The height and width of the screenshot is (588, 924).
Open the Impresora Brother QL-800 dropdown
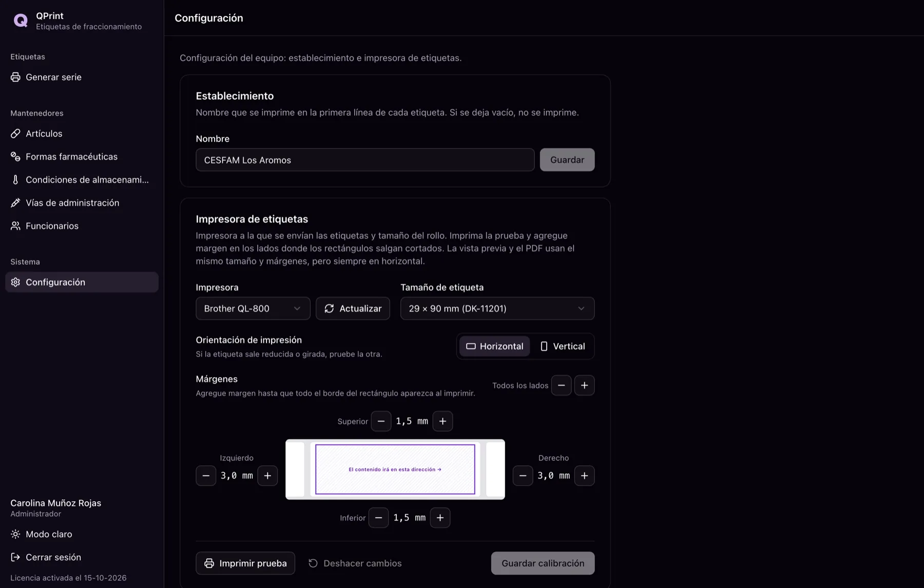pyautogui.click(x=253, y=308)
